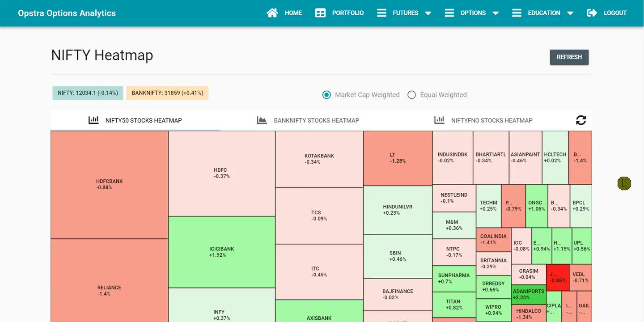Click the ASIANPAINT heatmap tile
644x322 pixels.
coord(525,158)
